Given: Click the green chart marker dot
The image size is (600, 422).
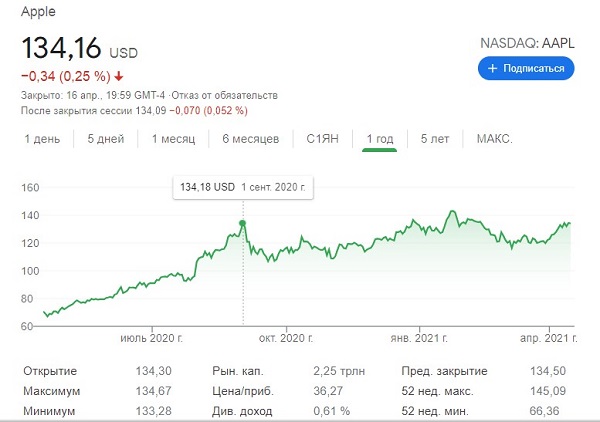Looking at the screenshot, I should tap(242, 223).
